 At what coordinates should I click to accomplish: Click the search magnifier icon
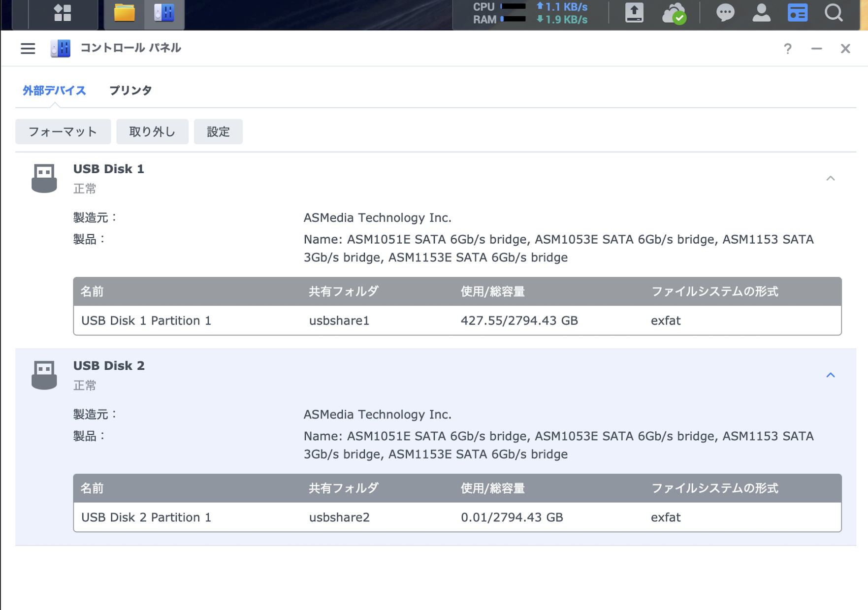pos(834,13)
